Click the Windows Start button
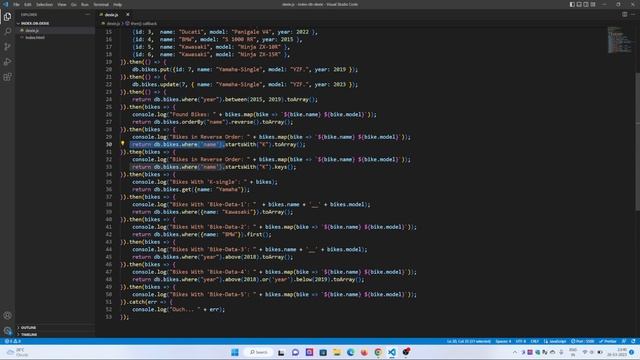This screenshot has height=360, width=640. (x=235, y=352)
